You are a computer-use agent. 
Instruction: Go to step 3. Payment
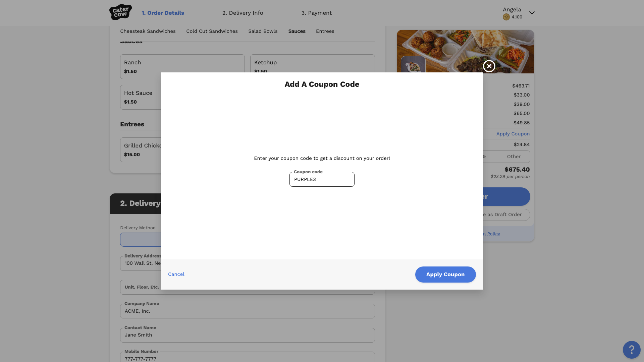[316, 13]
